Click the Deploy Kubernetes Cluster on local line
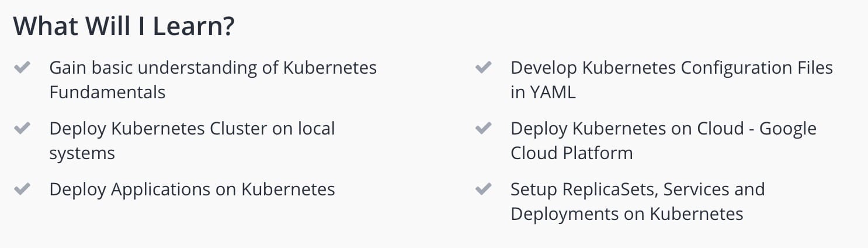 coord(192,129)
